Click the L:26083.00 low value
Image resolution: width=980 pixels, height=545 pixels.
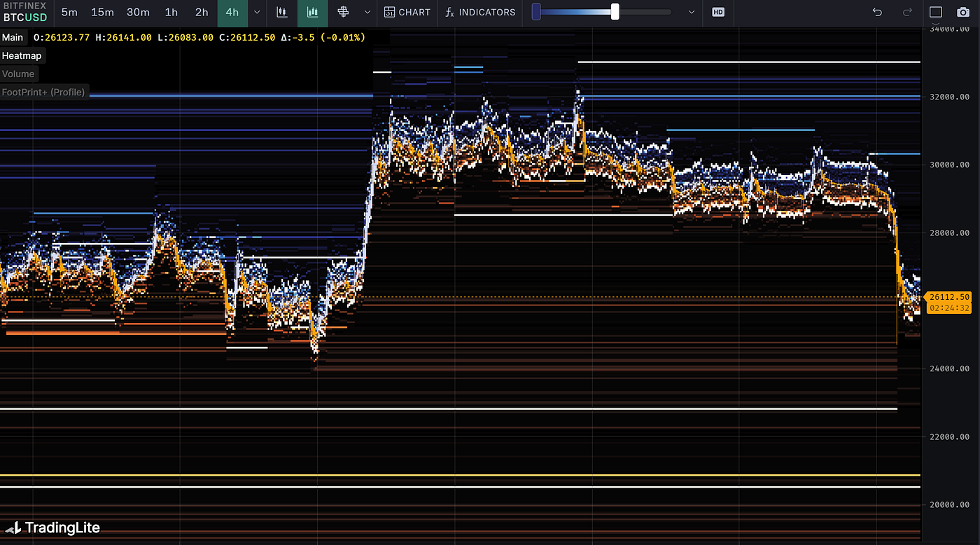pyautogui.click(x=185, y=37)
